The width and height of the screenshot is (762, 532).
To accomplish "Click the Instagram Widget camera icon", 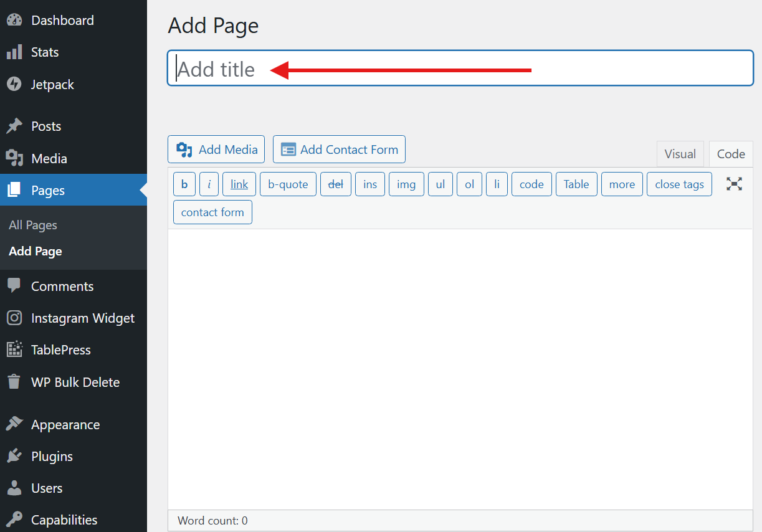I will pos(14,318).
